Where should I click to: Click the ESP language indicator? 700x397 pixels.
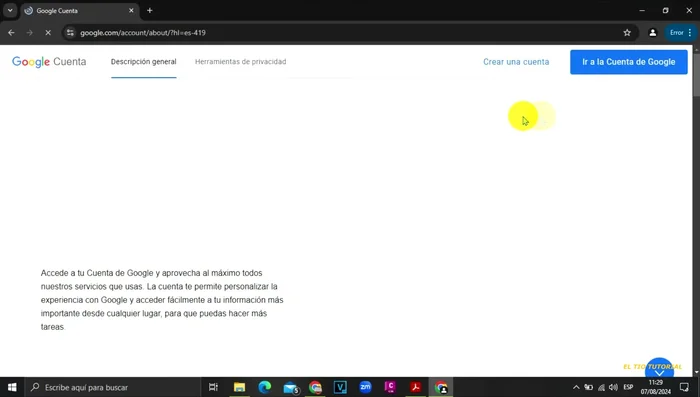pos(628,387)
